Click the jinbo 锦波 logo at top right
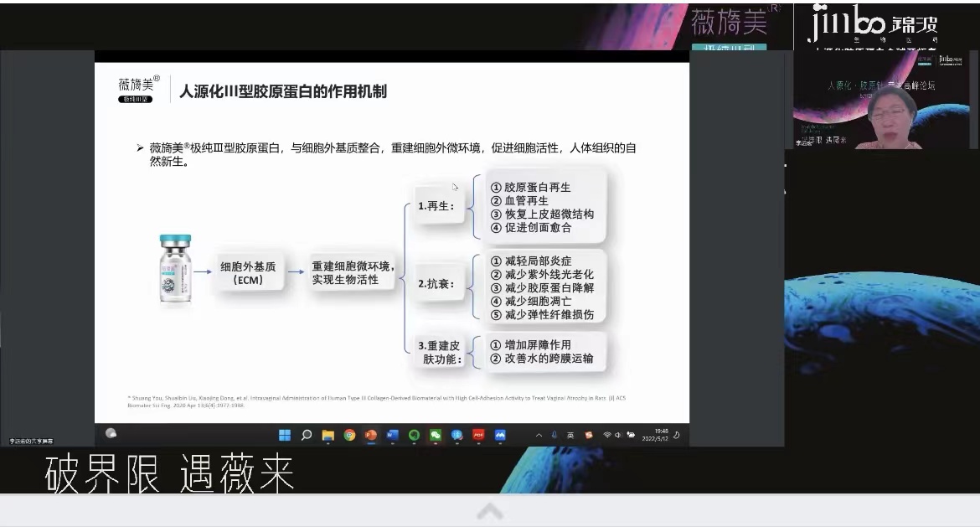This screenshot has width=980, height=527. tap(874, 23)
